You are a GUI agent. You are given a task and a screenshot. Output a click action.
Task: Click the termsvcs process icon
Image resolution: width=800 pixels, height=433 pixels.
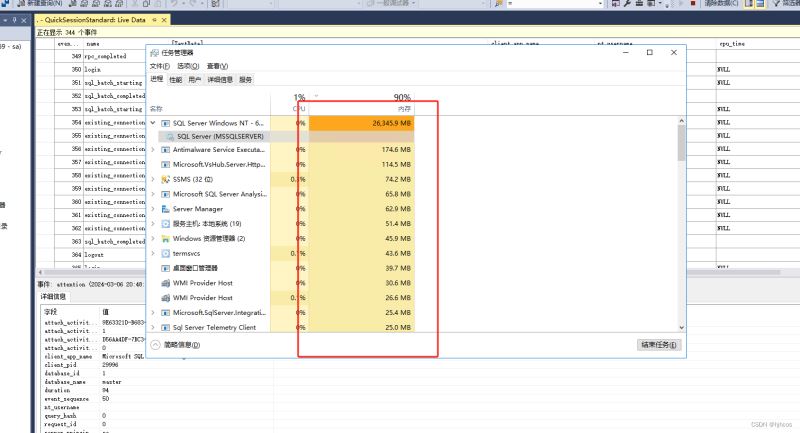[165, 253]
